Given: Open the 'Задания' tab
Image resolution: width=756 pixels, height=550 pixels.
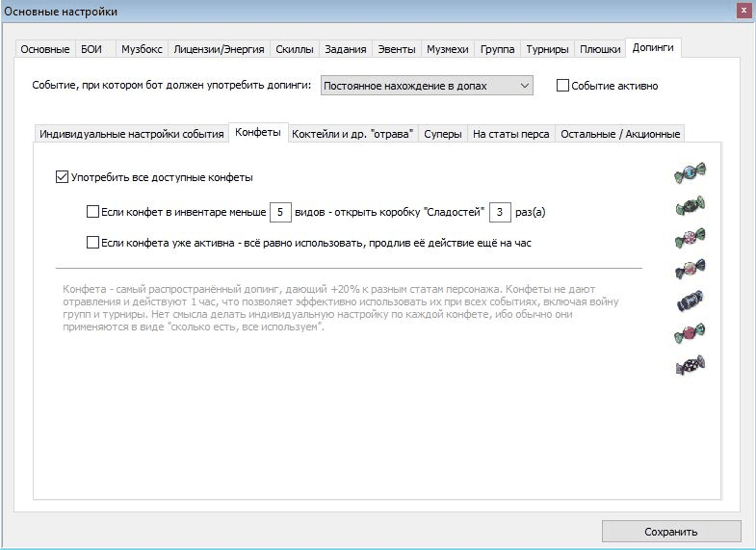Looking at the screenshot, I should (345, 49).
